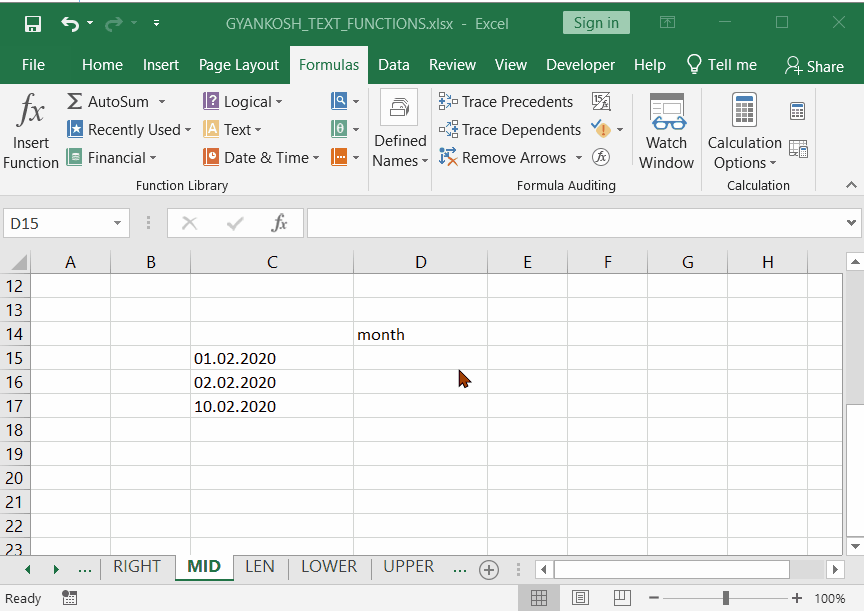Open the View tab
Viewport: 864px width, 611px height.
[511, 65]
